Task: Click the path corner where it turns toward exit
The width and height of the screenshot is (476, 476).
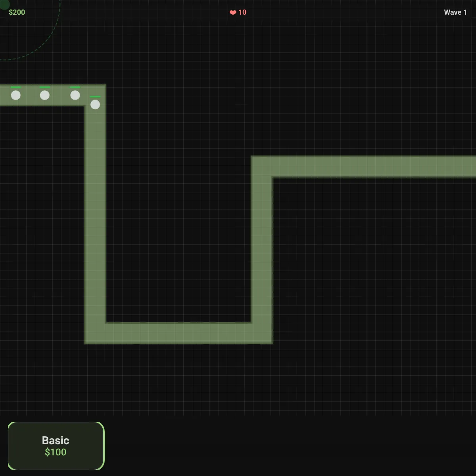Action: pyautogui.click(x=262, y=167)
